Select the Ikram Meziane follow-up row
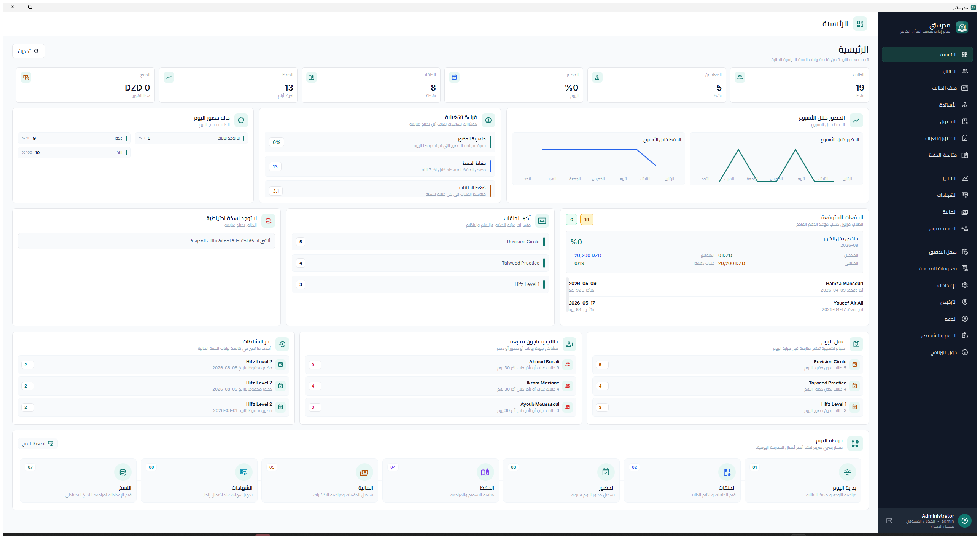 pos(441,386)
